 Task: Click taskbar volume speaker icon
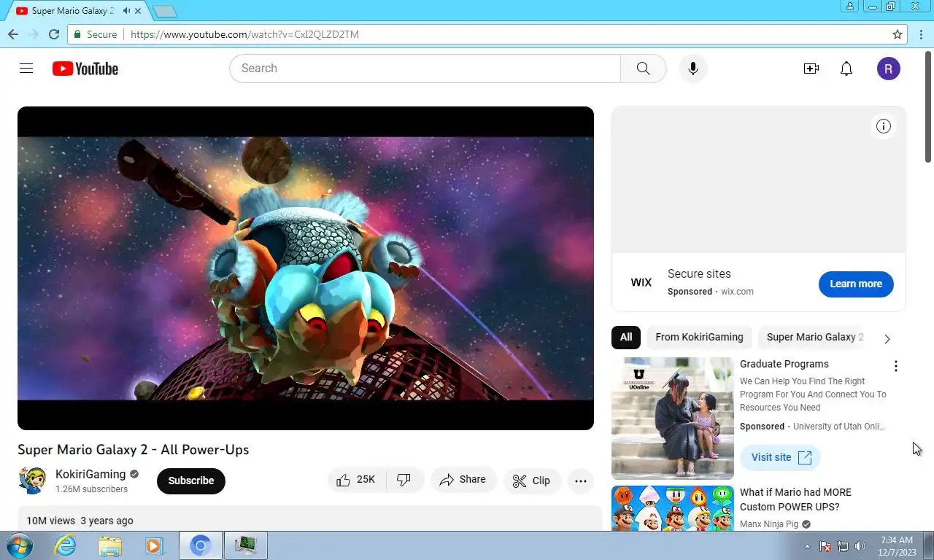coord(860,546)
